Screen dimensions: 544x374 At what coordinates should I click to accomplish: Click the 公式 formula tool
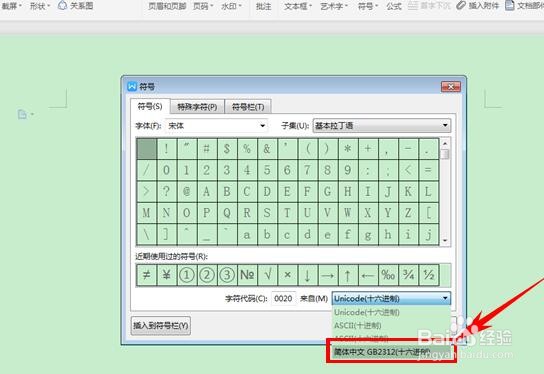pyautogui.click(x=394, y=6)
